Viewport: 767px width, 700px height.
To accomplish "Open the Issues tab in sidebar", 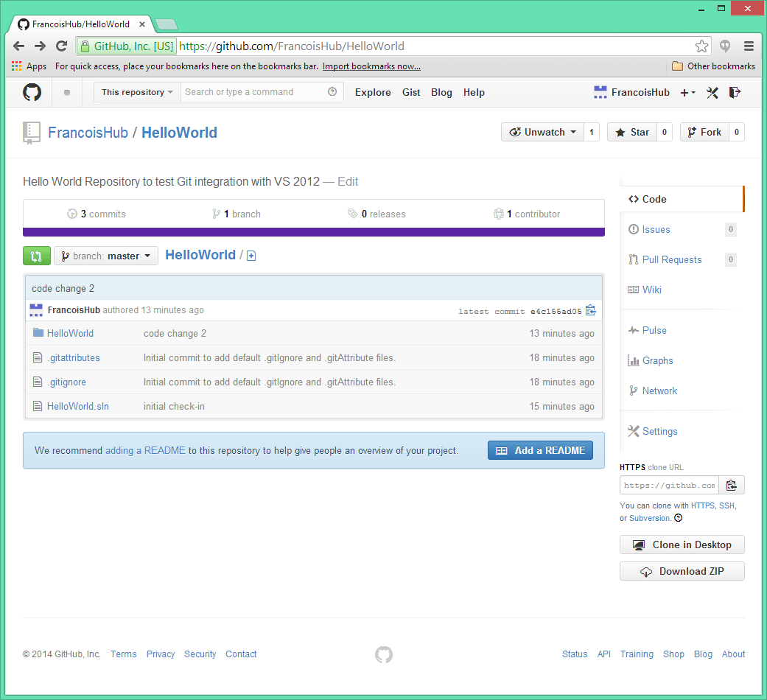I will tap(682, 229).
